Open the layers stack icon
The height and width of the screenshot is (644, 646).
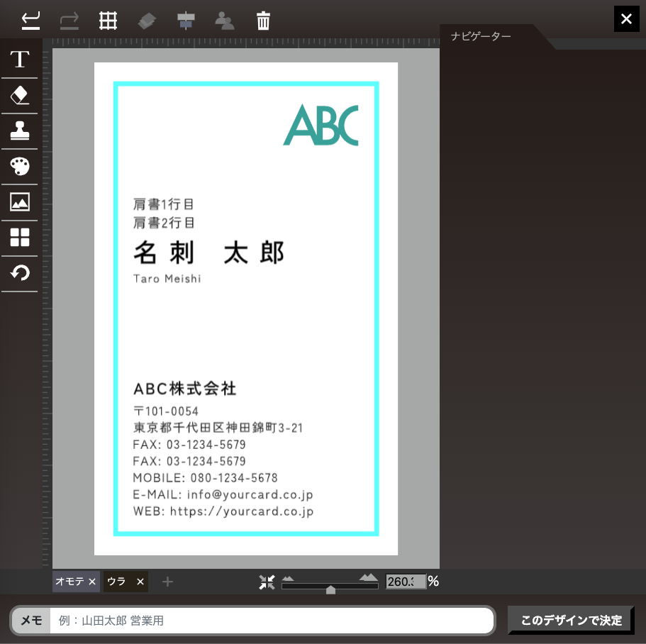147,21
